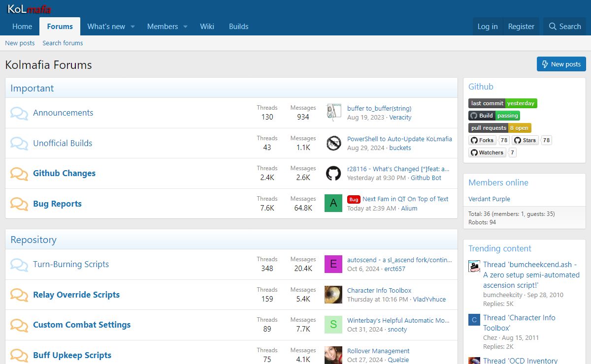Open the Members online heading link
The height and width of the screenshot is (364, 591).
tap(498, 183)
